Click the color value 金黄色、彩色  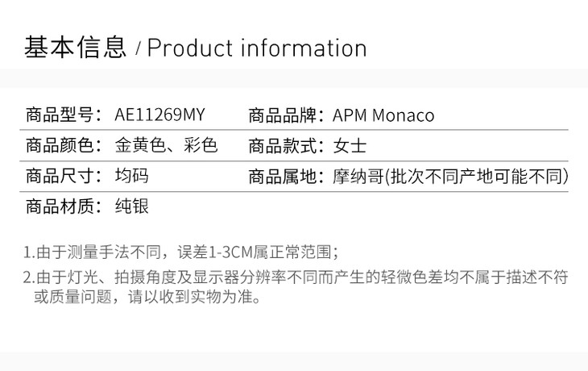tap(167, 146)
